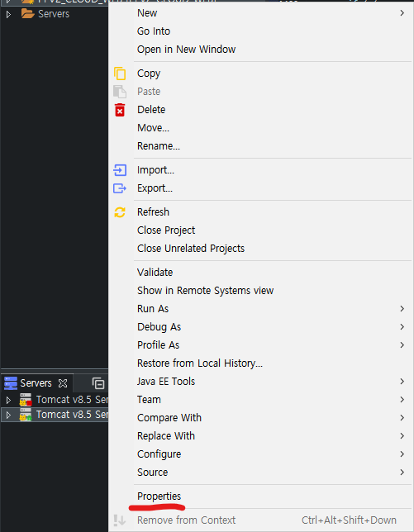Viewport: 414px width, 532px height.
Task: Click the stopped Tomcat server icon with red badge
Action: [x=26, y=400]
